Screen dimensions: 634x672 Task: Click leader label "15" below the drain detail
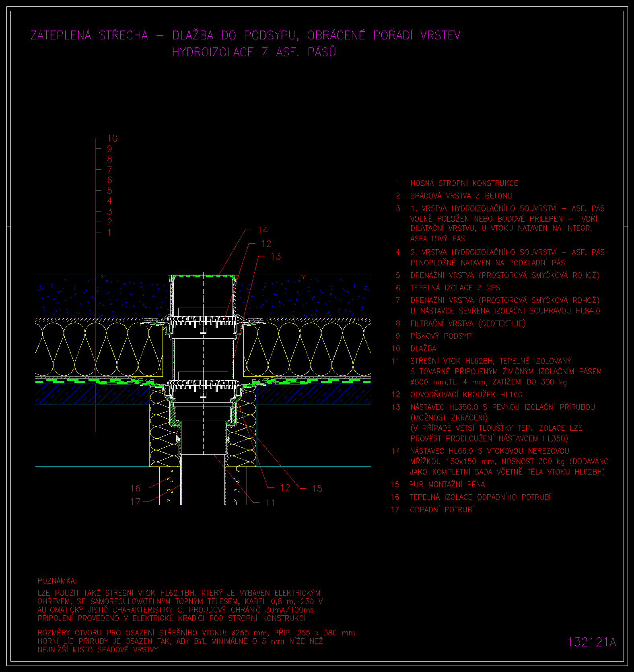(317, 489)
